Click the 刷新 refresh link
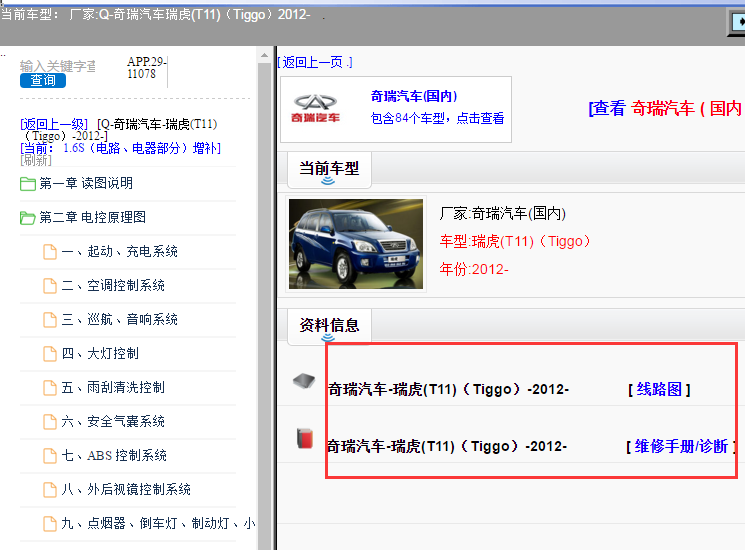Viewport: 745px width, 550px height. (x=36, y=161)
